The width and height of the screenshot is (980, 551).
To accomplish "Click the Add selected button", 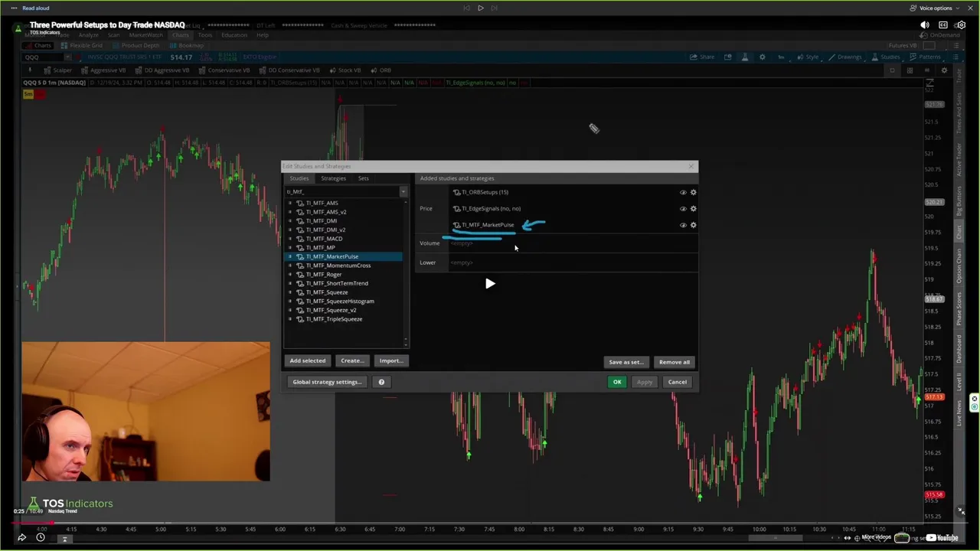I will coord(308,360).
